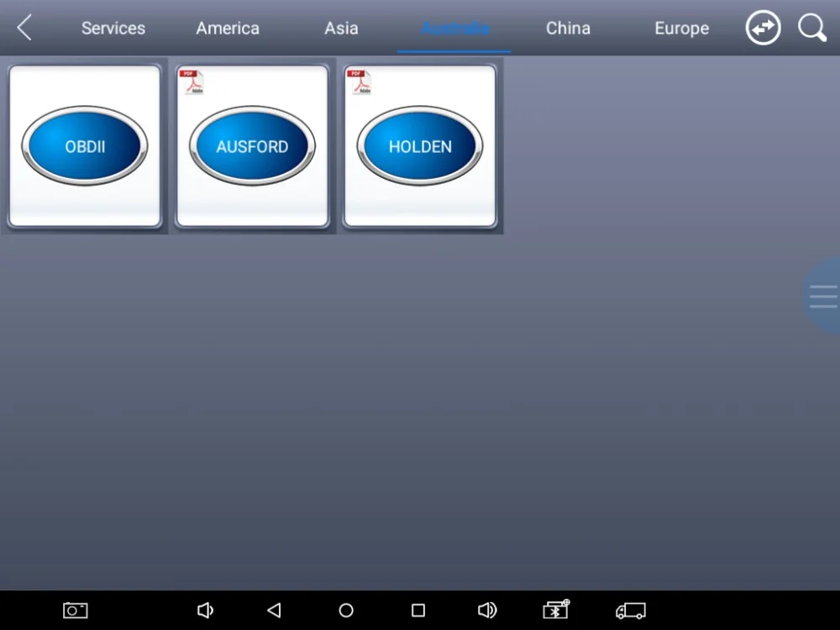Switch to the China tab
Viewport: 840px width, 630px height.
[x=568, y=28]
